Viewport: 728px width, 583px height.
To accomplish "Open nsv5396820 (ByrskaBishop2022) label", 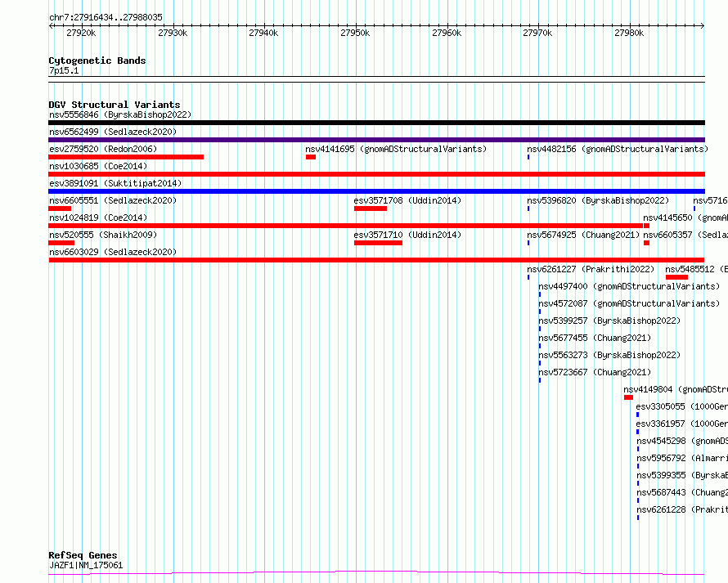I will [598, 200].
